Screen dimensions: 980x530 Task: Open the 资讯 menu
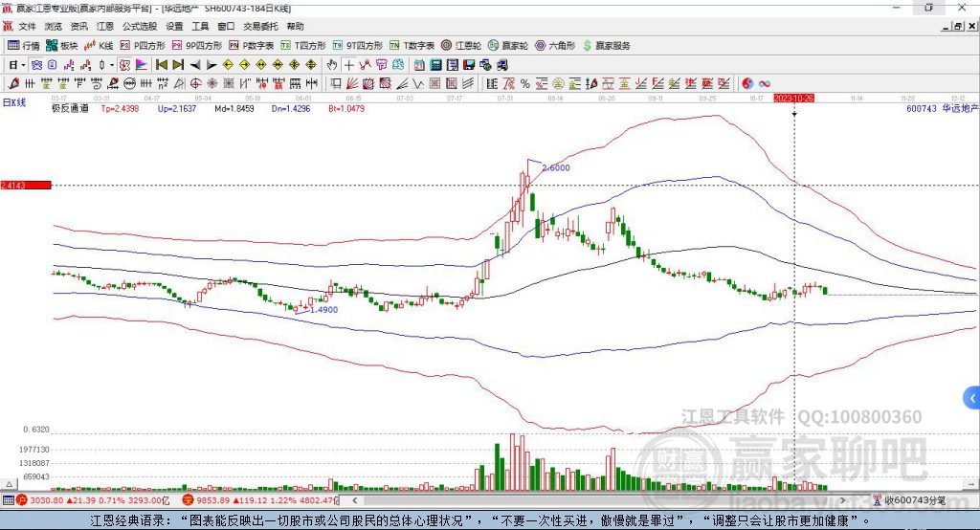(78, 26)
